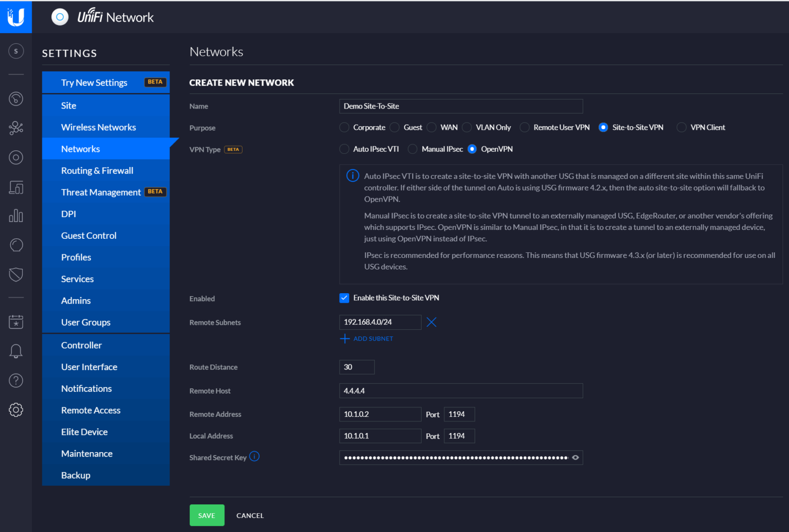This screenshot has height=532, width=789.
Task: Open Controller settings section
Action: point(106,345)
